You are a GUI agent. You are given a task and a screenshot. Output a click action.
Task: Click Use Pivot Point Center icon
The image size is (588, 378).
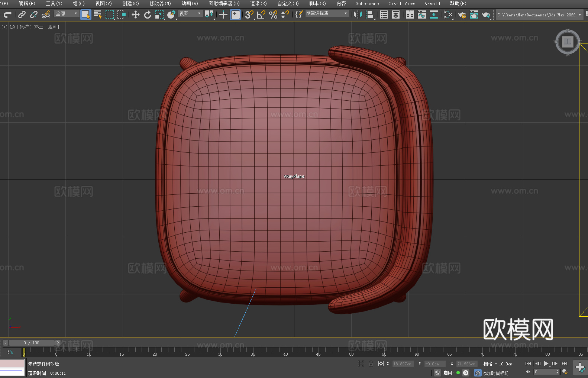[x=209, y=14]
